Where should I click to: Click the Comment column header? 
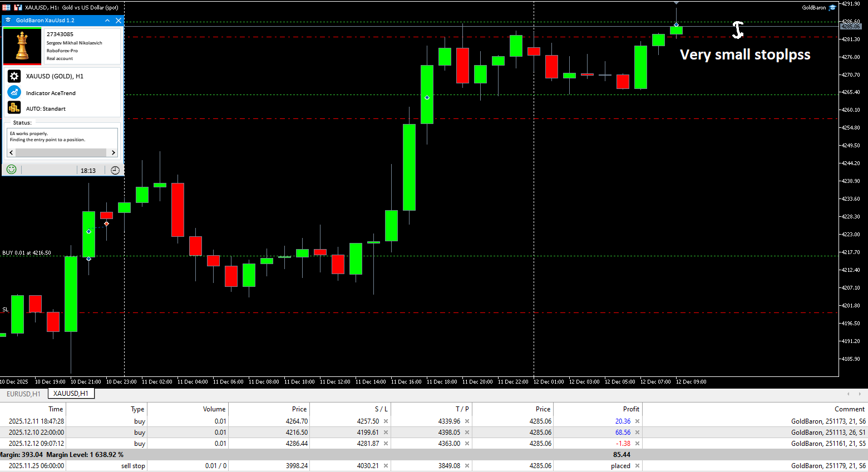[x=755, y=409]
